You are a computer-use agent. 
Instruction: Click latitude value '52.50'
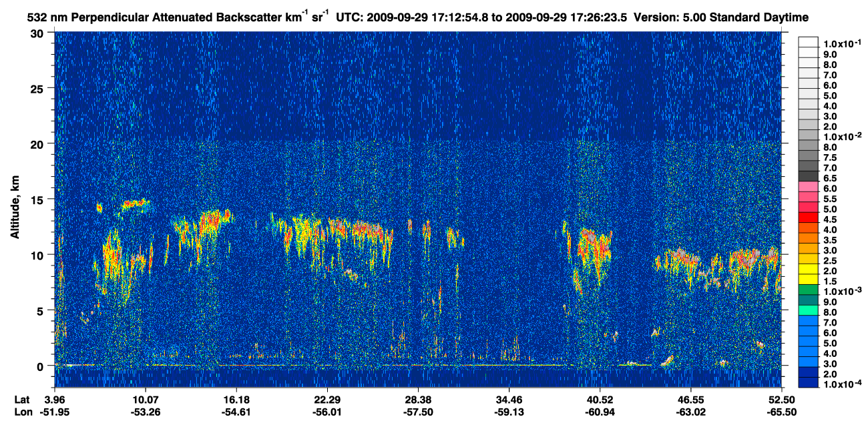(781, 399)
